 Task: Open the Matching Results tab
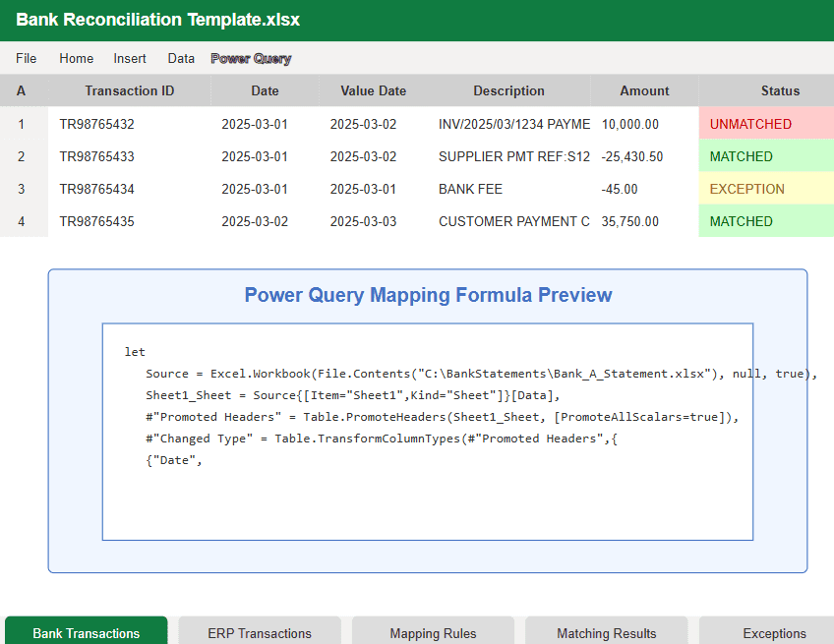click(x=607, y=632)
